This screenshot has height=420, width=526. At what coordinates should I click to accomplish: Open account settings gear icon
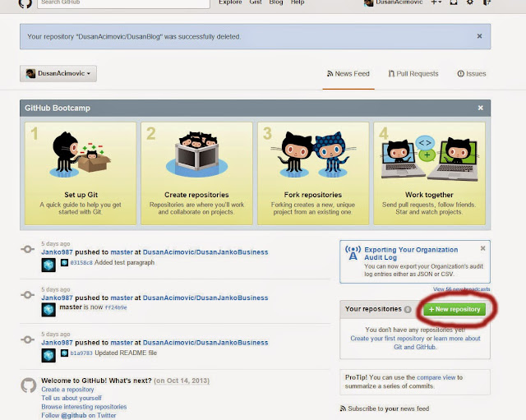pyautogui.click(x=470, y=2)
